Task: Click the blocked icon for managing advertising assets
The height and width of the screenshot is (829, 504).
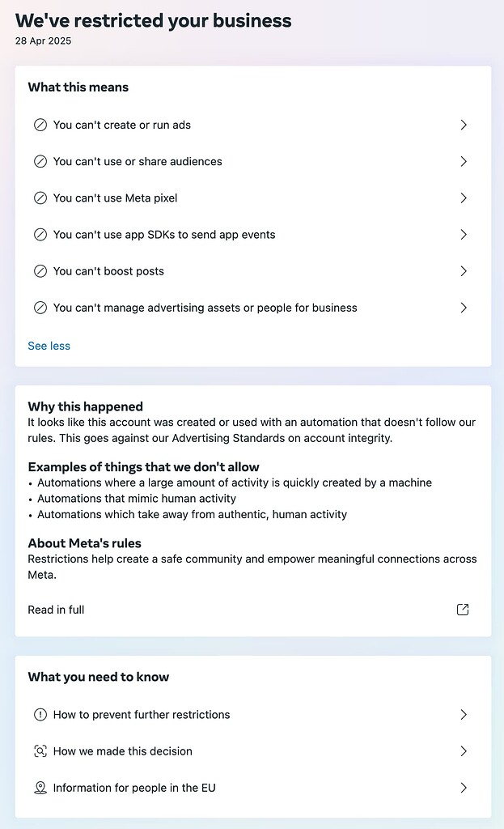Action: 40,308
